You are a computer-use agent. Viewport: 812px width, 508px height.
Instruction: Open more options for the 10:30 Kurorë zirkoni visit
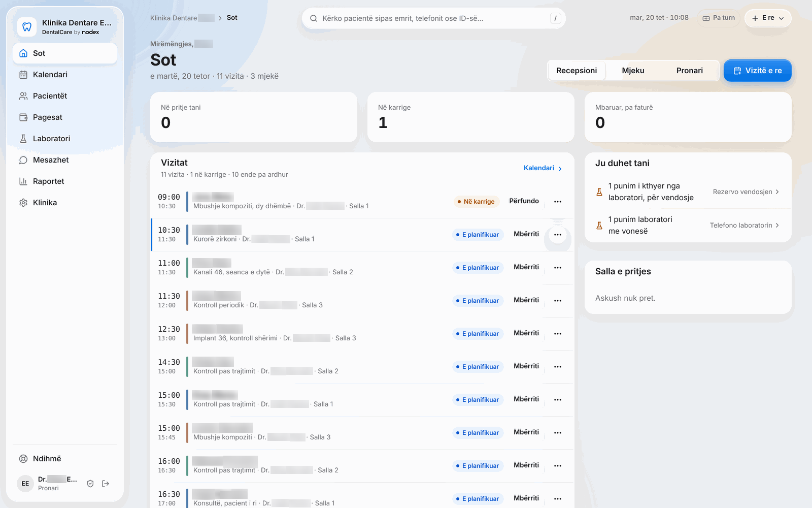tap(558, 235)
